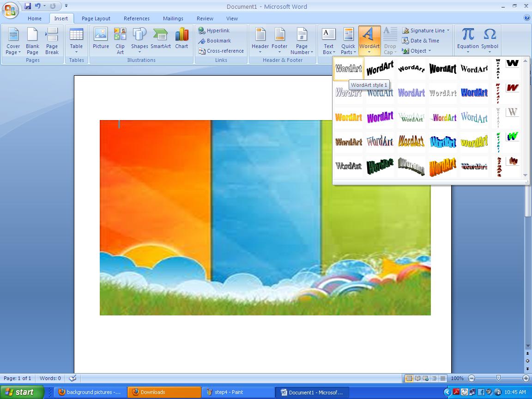The width and height of the screenshot is (532, 399).
Task: Choose the solid black WordArt style in row one
Action: 442,69
